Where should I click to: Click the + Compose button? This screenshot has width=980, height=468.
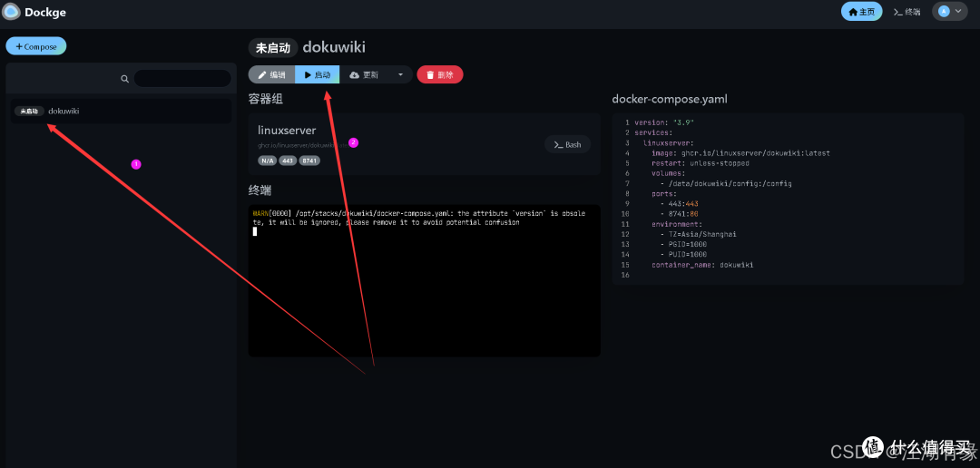36,46
